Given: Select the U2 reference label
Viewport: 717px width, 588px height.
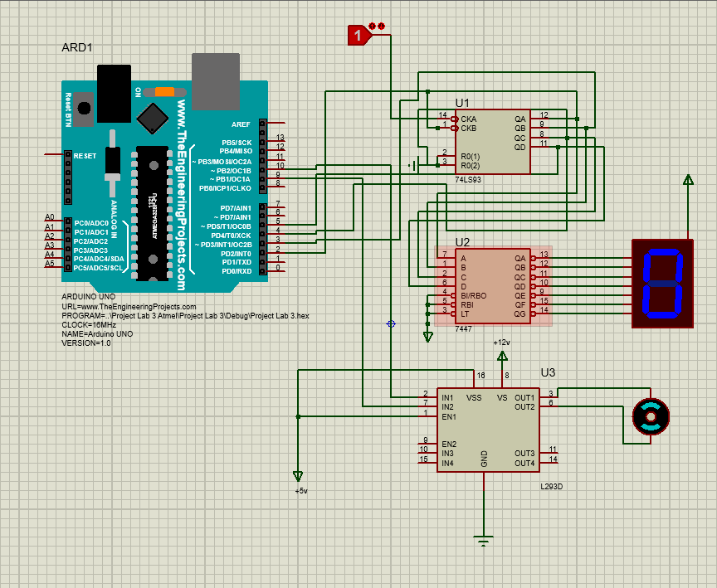Looking at the screenshot, I should pyautogui.click(x=462, y=242).
